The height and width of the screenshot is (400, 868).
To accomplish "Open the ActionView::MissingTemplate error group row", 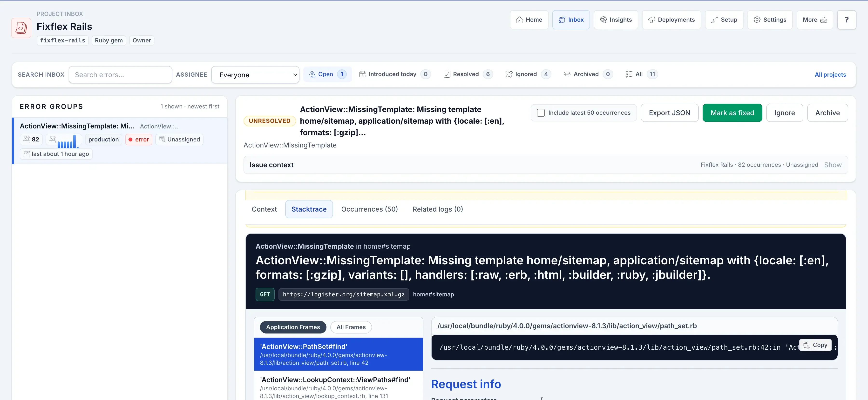I will coord(120,140).
